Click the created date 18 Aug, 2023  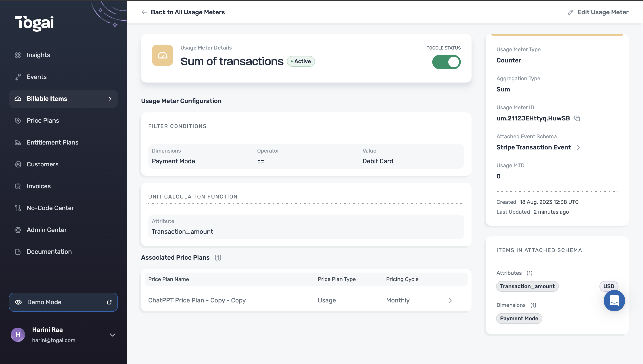pos(549,202)
